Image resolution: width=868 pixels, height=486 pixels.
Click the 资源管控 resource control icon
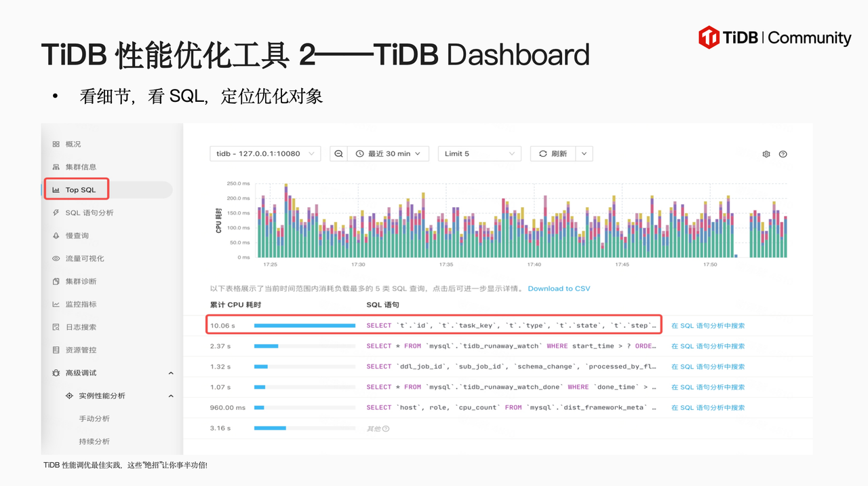pyautogui.click(x=56, y=350)
